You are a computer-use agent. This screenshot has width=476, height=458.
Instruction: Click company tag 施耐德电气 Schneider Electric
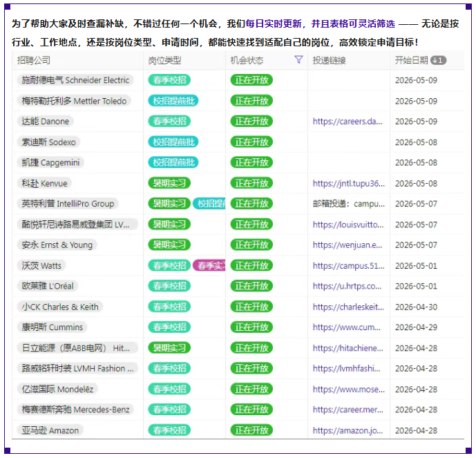pyautogui.click(x=75, y=80)
